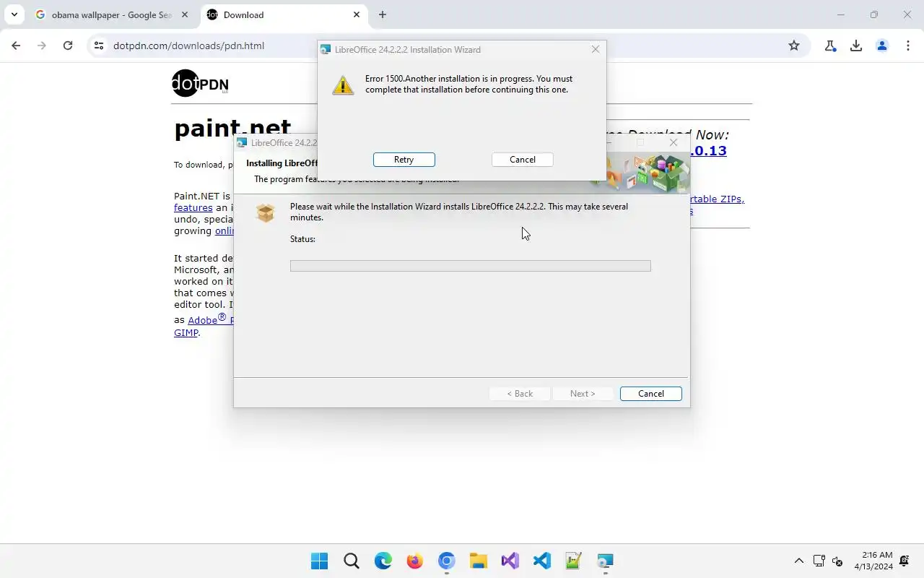Screen dimensions: 924x578
Task: Show hidden system tray icons
Action: pyautogui.click(x=798, y=561)
